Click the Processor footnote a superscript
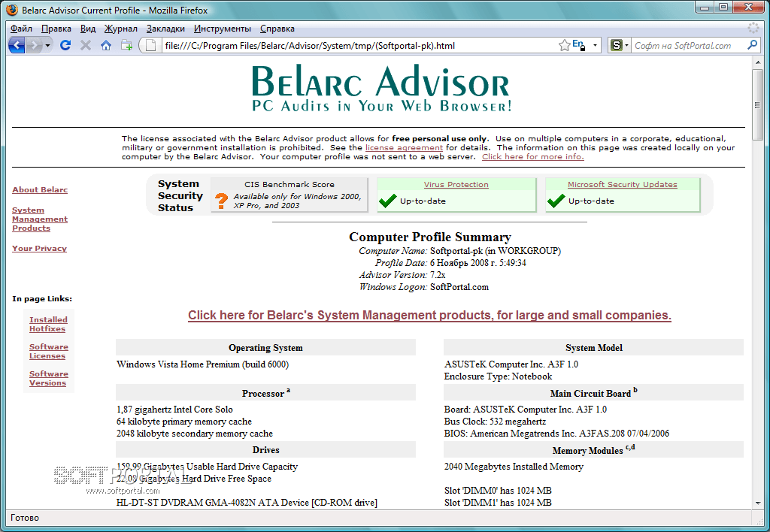This screenshot has width=770, height=532. pyautogui.click(x=288, y=391)
